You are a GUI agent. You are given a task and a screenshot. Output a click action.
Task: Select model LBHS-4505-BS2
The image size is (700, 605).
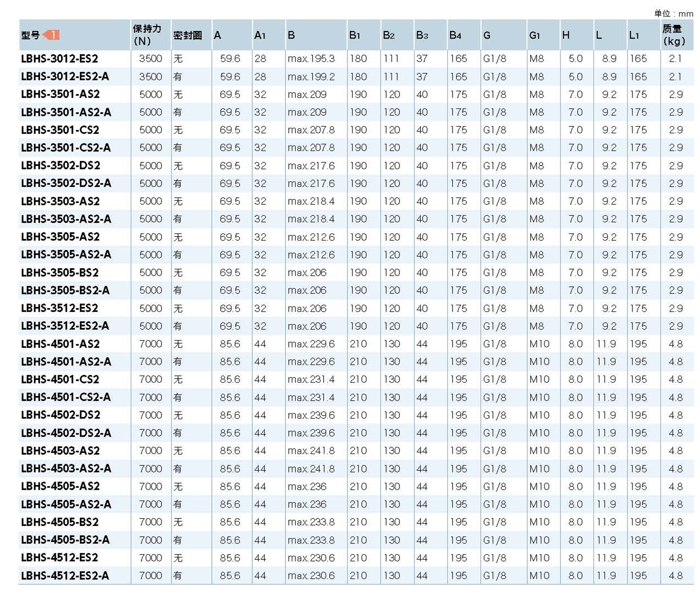[x=60, y=522]
